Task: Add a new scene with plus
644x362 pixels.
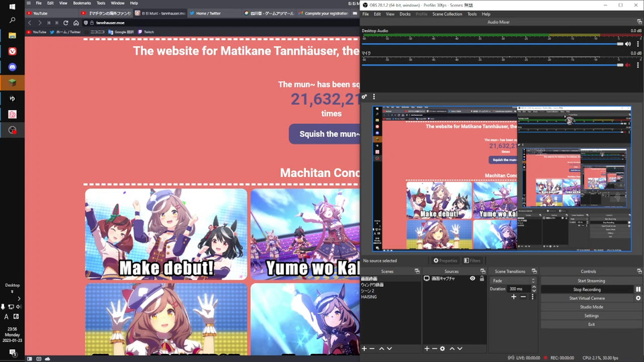Action: (x=364, y=349)
